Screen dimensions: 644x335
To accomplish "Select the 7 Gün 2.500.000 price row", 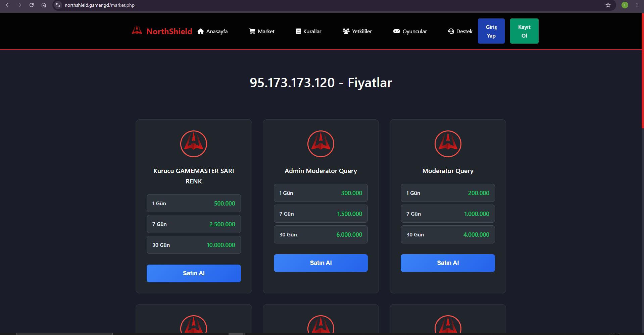I will [194, 224].
